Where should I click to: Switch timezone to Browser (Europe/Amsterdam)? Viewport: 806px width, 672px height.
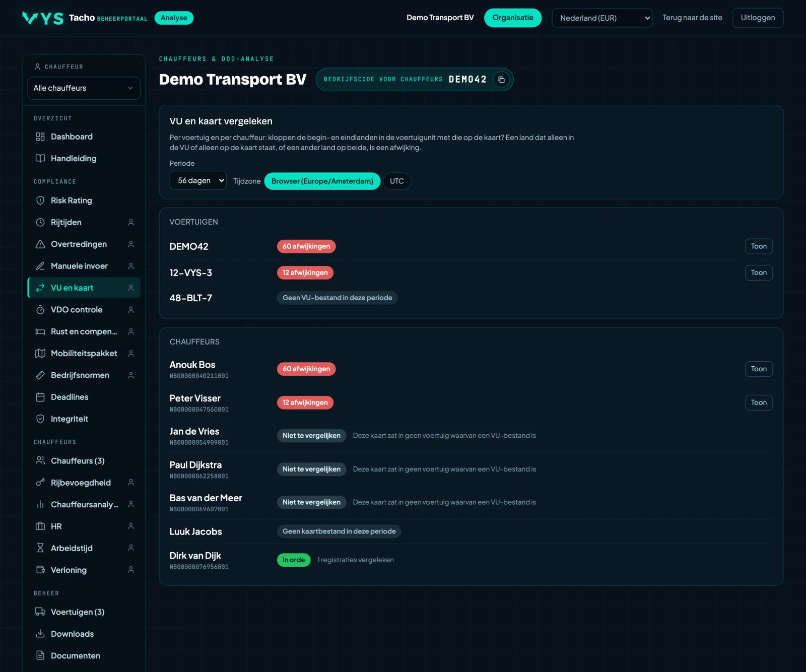(x=322, y=181)
